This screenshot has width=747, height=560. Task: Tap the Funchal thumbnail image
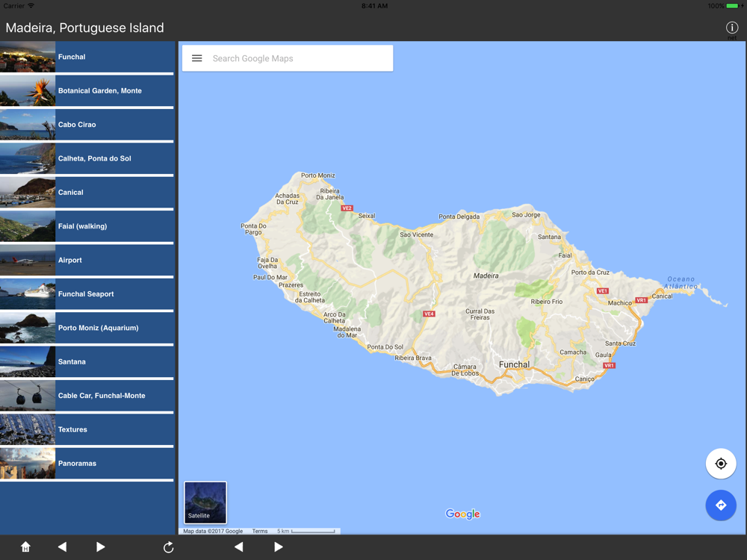[x=28, y=57]
